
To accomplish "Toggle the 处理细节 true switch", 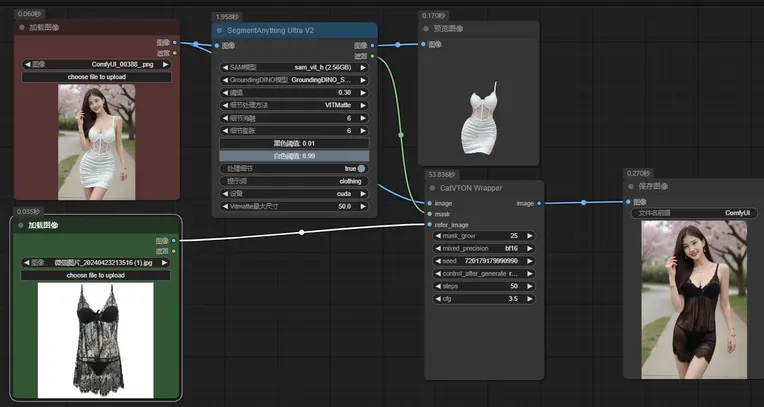I will pos(361,168).
